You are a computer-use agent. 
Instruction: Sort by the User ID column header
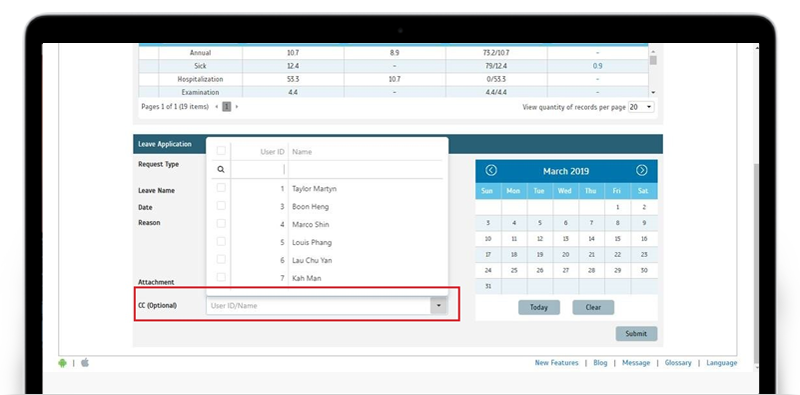click(272, 152)
